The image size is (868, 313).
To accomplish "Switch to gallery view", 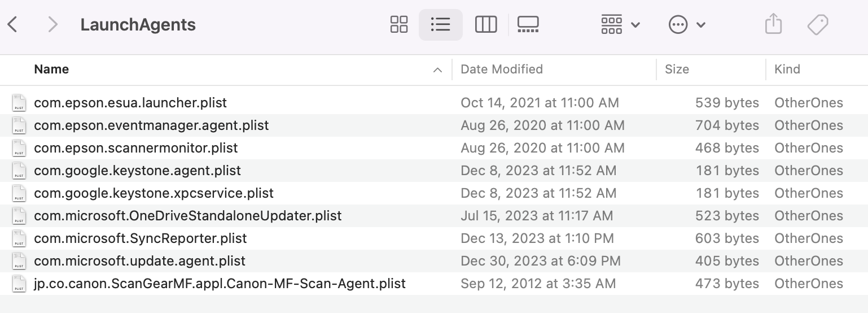I will point(528,25).
